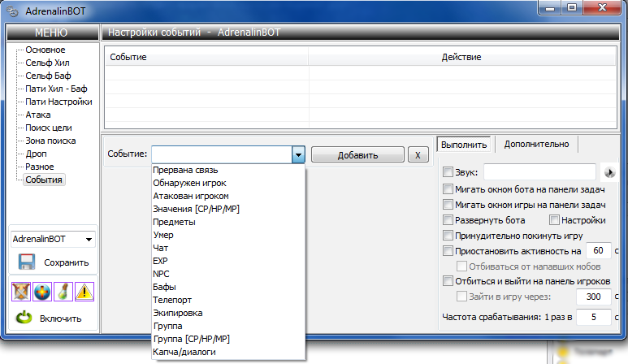Toggle Развернуть бота checkbox
Viewport: 628px width, 364px height.
click(448, 220)
